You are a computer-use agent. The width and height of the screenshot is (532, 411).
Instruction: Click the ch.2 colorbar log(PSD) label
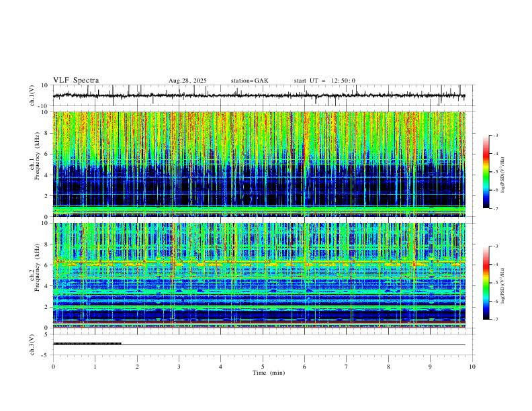tap(503, 285)
